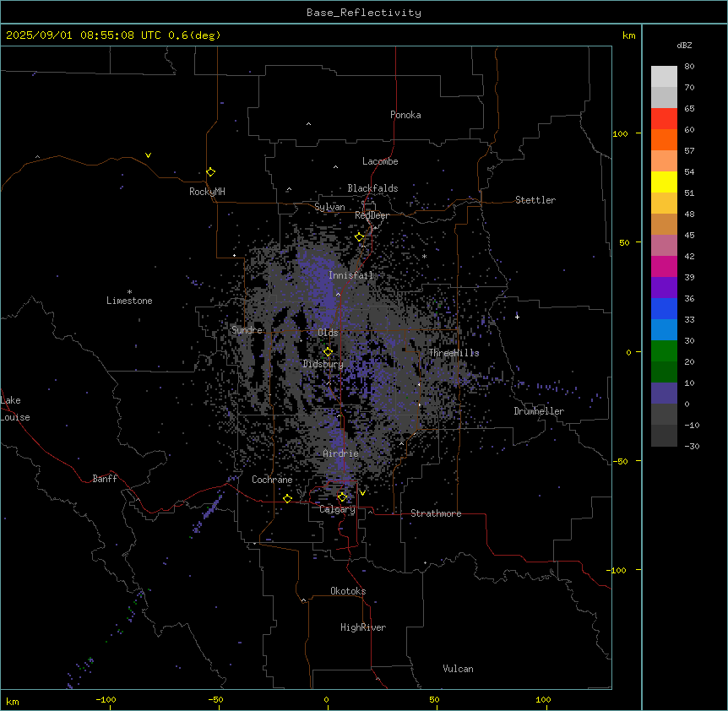Image resolution: width=728 pixels, height=711 pixels.
Task: Click the 80 value on the dBZ scale
Action: coord(689,67)
